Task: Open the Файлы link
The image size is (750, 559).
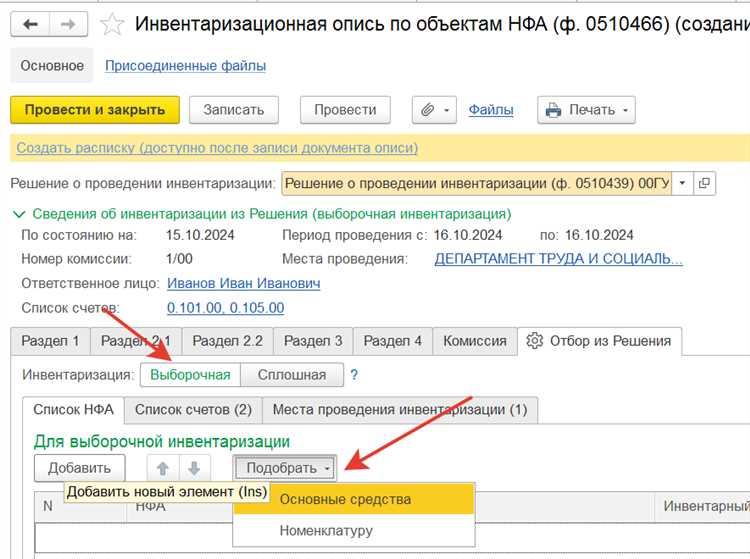Action: point(491,110)
